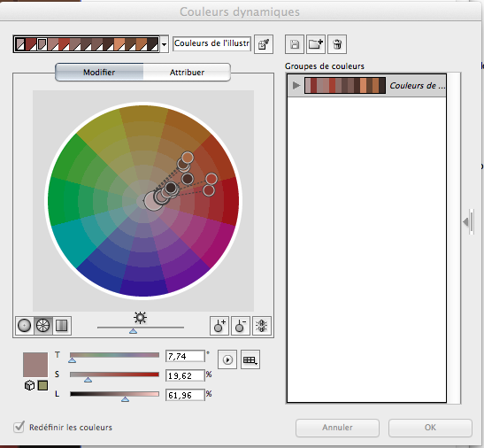The image size is (484, 448).
Task: Select the remove color tool
Action: 241,326
